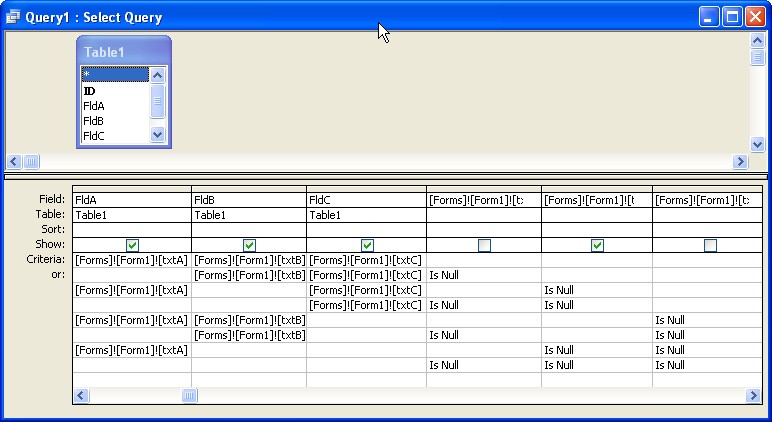
Task: Click Table cell under FldB column
Action: 249,215
